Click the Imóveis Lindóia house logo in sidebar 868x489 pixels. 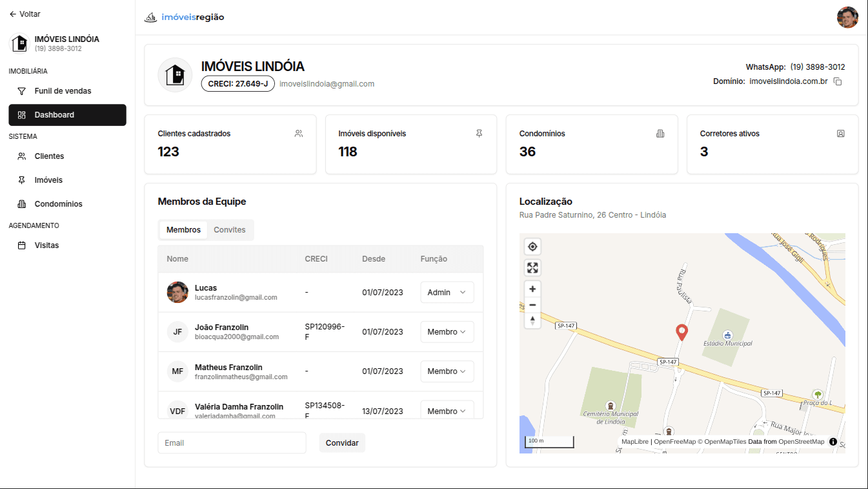pos(20,43)
